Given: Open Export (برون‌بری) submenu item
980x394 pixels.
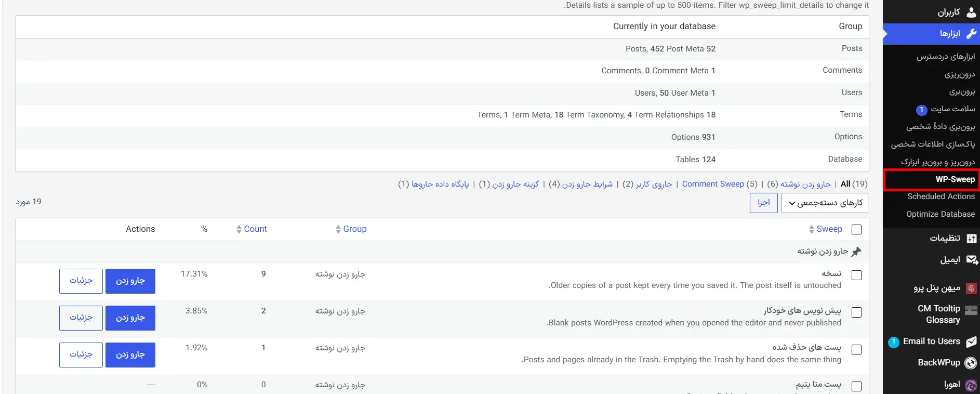Looking at the screenshot, I should click(x=962, y=92).
